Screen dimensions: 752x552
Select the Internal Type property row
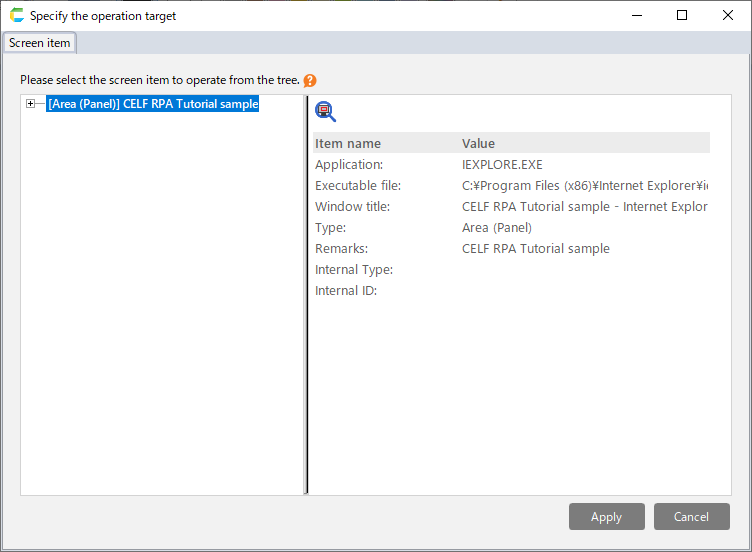click(353, 269)
